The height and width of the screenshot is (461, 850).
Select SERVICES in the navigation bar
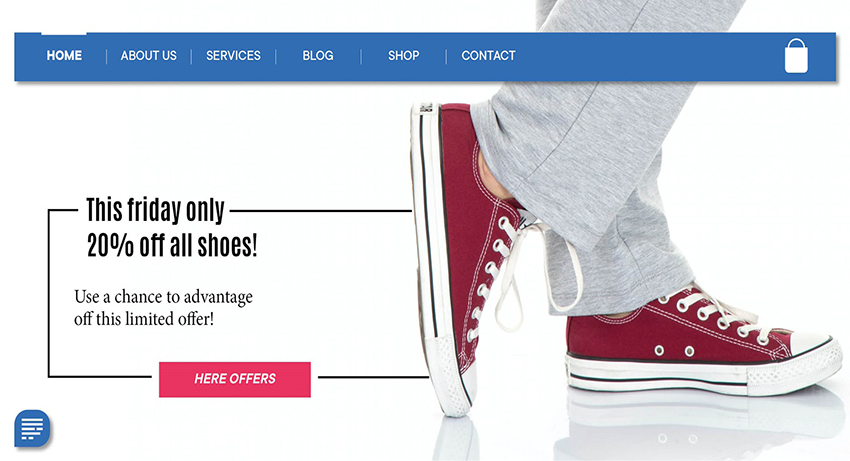(x=233, y=55)
